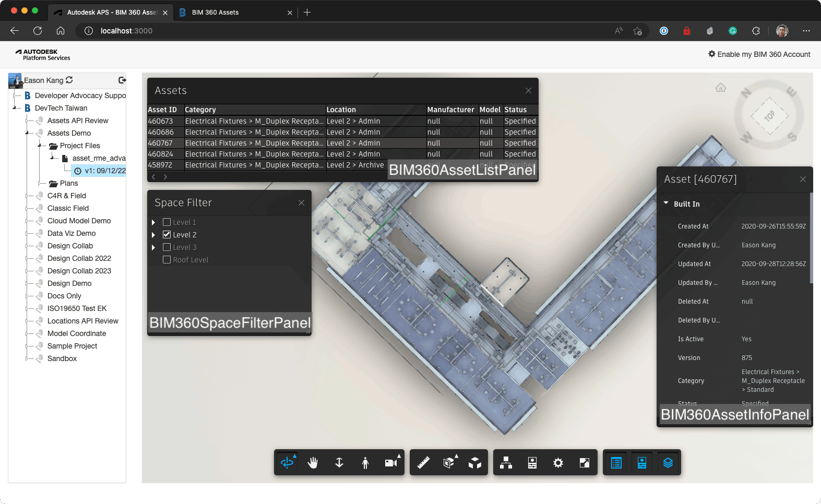This screenshot has width=821, height=504.
Task: Toggle the Assets list panel button
Action: (x=616, y=463)
